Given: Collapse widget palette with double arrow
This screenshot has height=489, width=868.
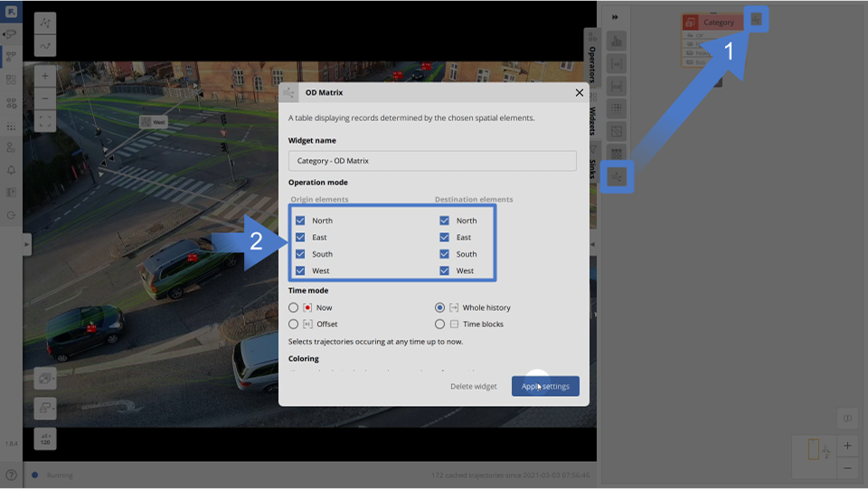Looking at the screenshot, I should 616,17.
